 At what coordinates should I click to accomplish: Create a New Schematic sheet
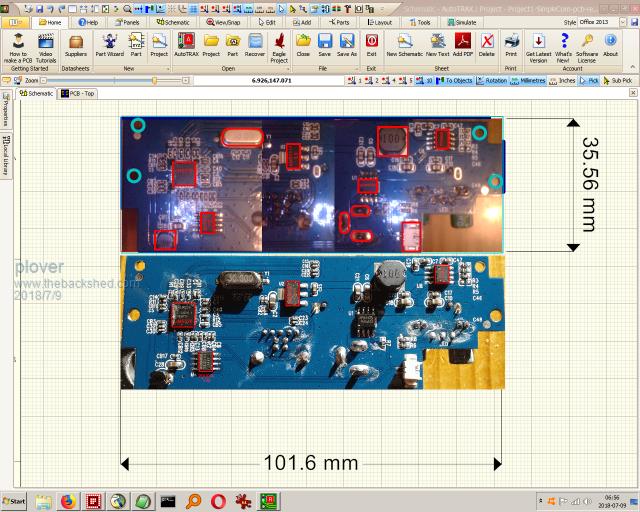(x=404, y=44)
